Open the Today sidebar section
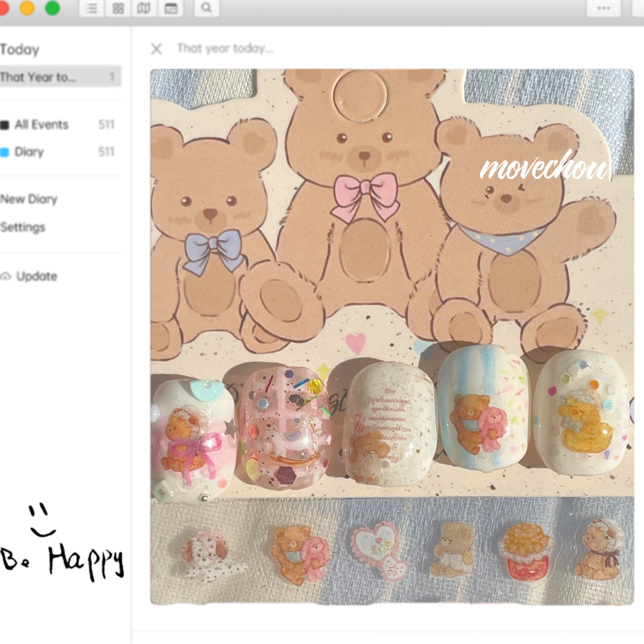Viewport: 644px width, 644px height. pyautogui.click(x=20, y=50)
